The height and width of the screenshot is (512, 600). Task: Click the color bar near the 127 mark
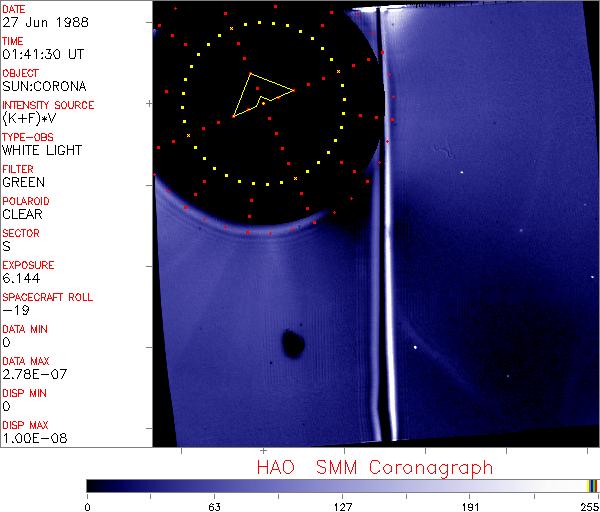tap(342, 485)
